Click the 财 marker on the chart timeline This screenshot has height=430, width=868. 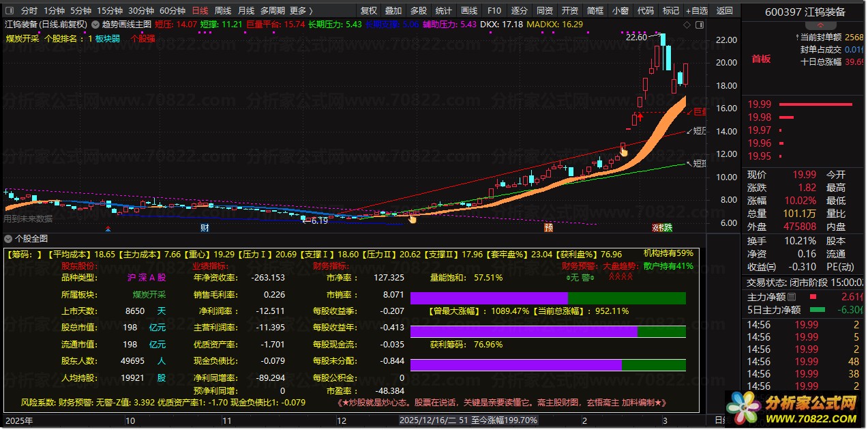coord(205,227)
